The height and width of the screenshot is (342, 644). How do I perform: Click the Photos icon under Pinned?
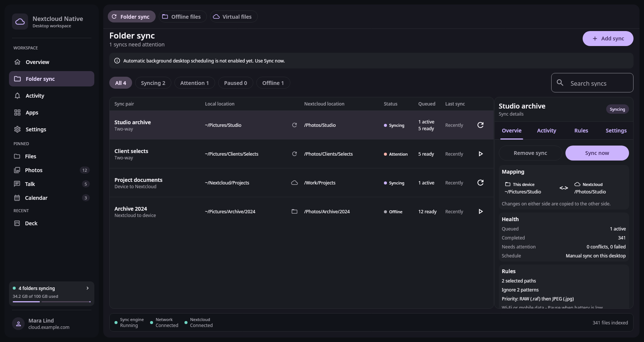pyautogui.click(x=17, y=170)
